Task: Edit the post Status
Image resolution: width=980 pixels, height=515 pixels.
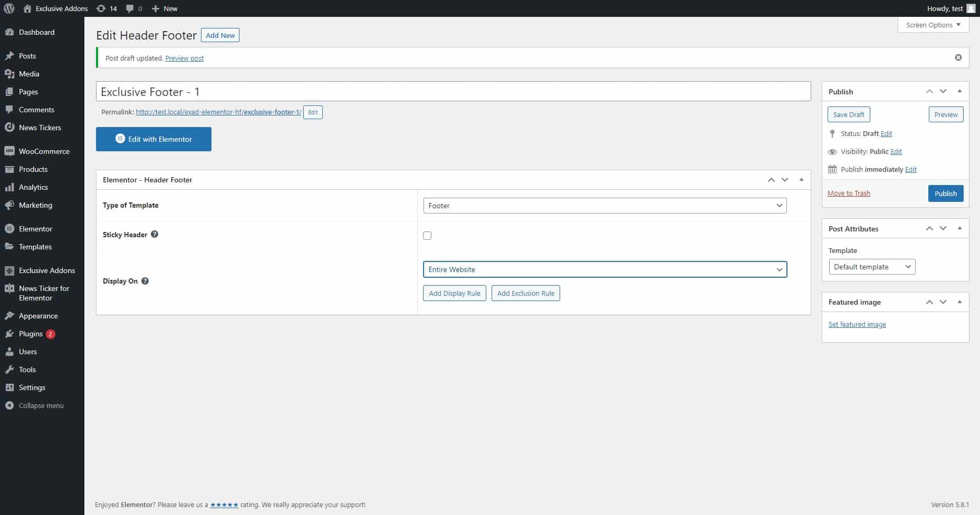Action: coord(886,134)
